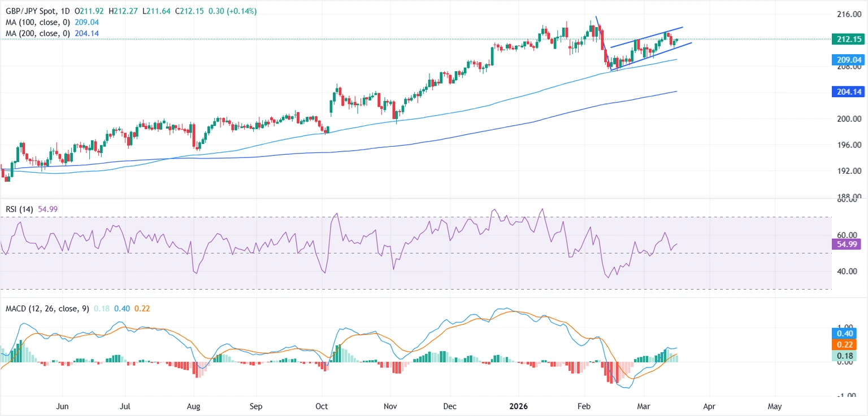Click the MA (200, close, 0) indicator legend
868x416 pixels.
pyautogui.click(x=37, y=33)
